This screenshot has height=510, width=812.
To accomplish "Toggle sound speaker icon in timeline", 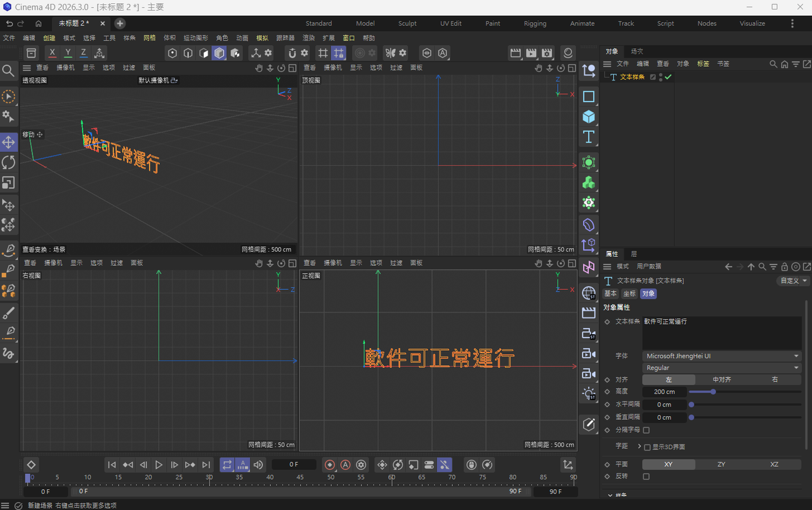I will click(258, 465).
